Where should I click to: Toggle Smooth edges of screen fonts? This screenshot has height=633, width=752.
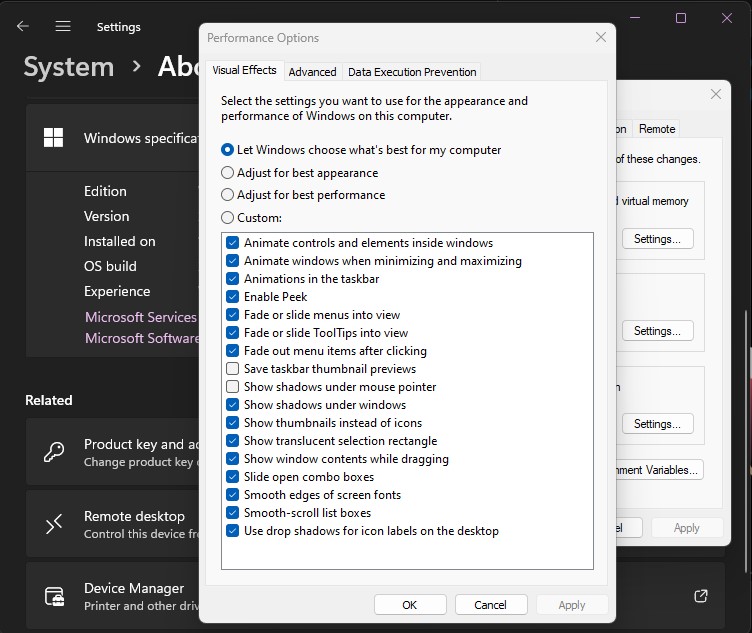click(x=233, y=494)
